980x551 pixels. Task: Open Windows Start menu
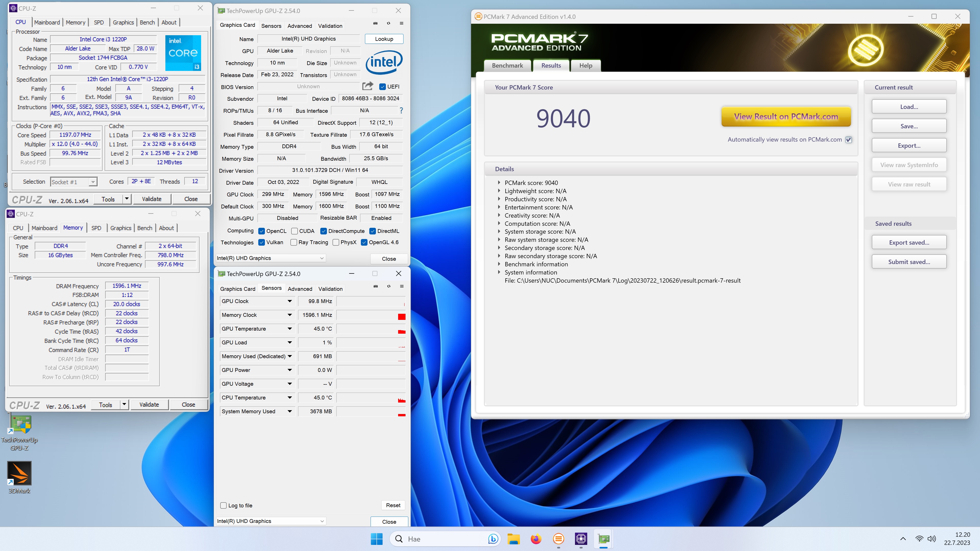pyautogui.click(x=377, y=539)
